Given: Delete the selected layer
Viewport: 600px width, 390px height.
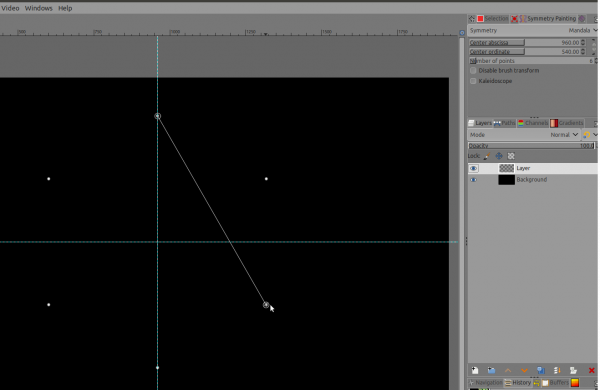Looking at the screenshot, I should (x=592, y=370).
